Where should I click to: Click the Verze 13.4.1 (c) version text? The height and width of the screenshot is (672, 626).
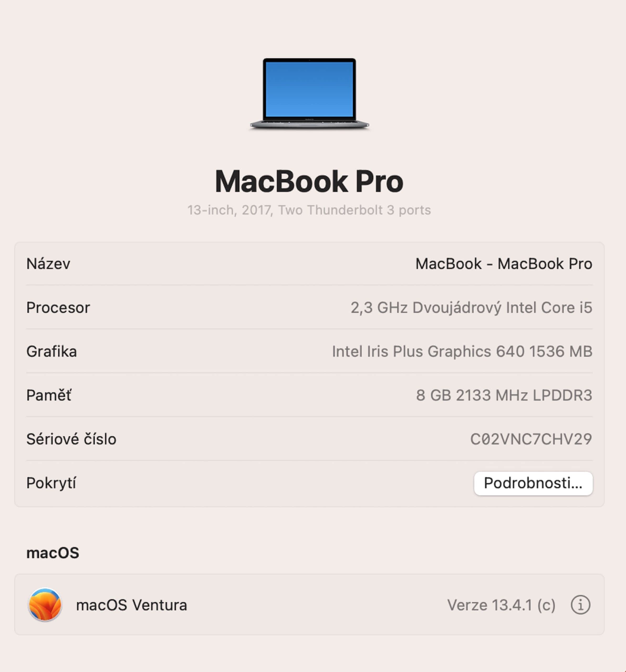tap(501, 605)
